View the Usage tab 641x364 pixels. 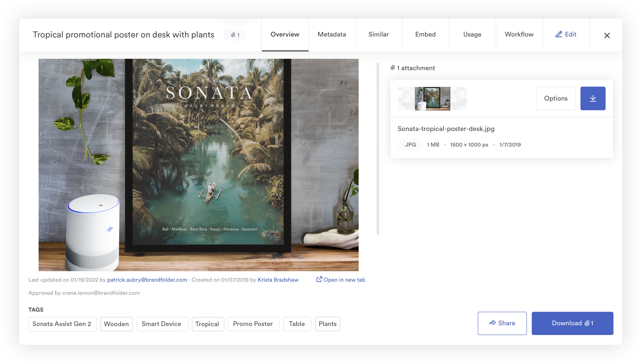pos(472,34)
